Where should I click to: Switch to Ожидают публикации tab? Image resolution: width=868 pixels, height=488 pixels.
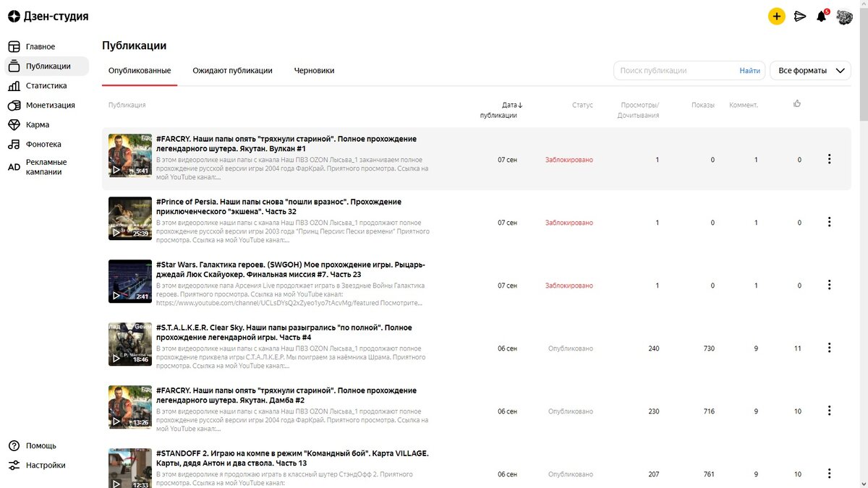(232, 71)
